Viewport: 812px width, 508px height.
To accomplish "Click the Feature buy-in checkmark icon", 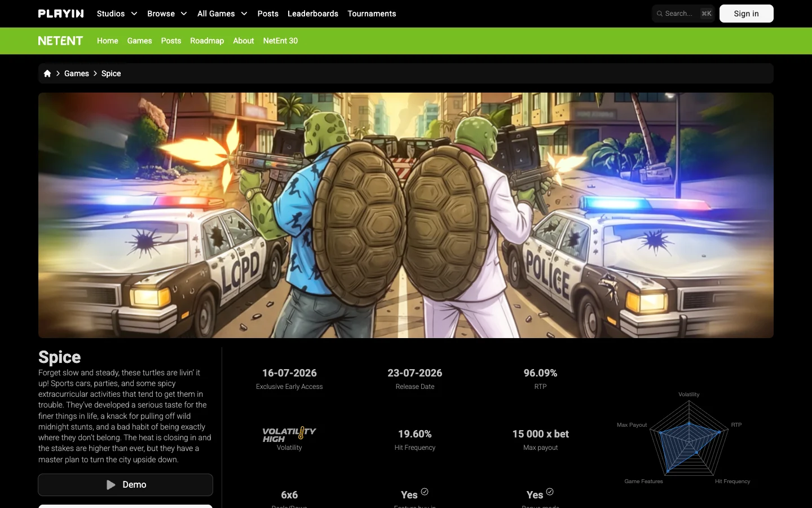I will 425,492.
